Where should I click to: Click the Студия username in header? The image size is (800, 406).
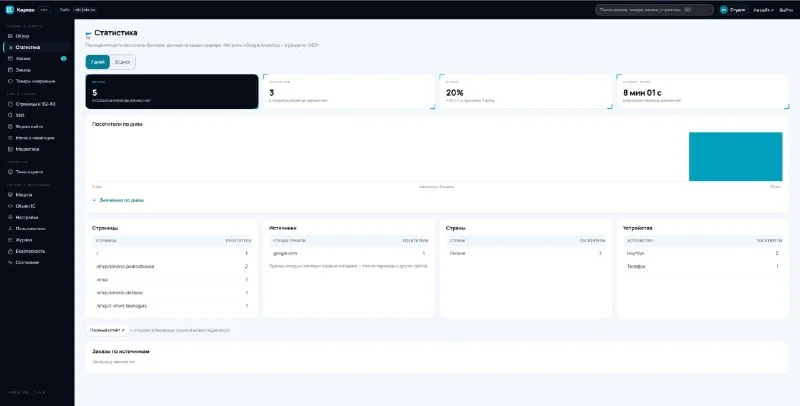(x=737, y=10)
